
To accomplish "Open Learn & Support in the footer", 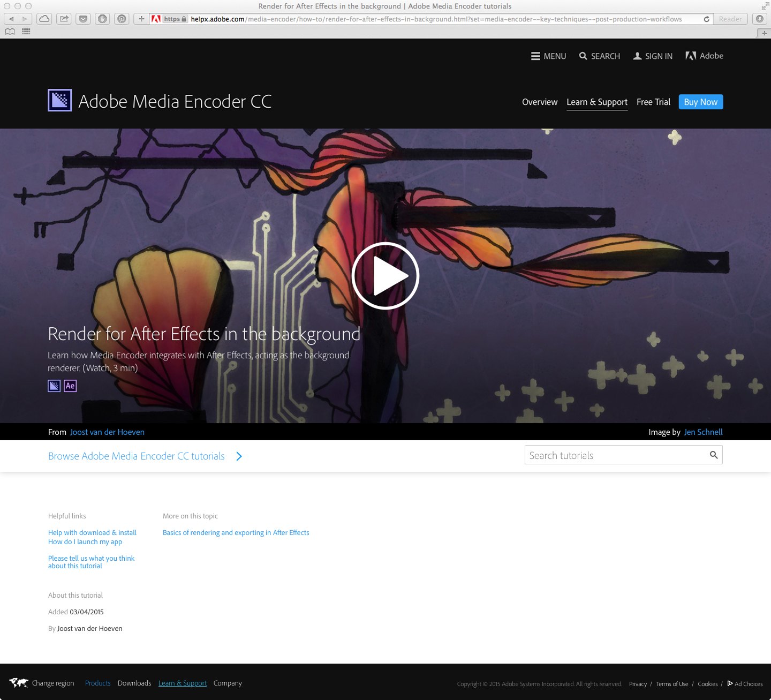I will point(183,683).
